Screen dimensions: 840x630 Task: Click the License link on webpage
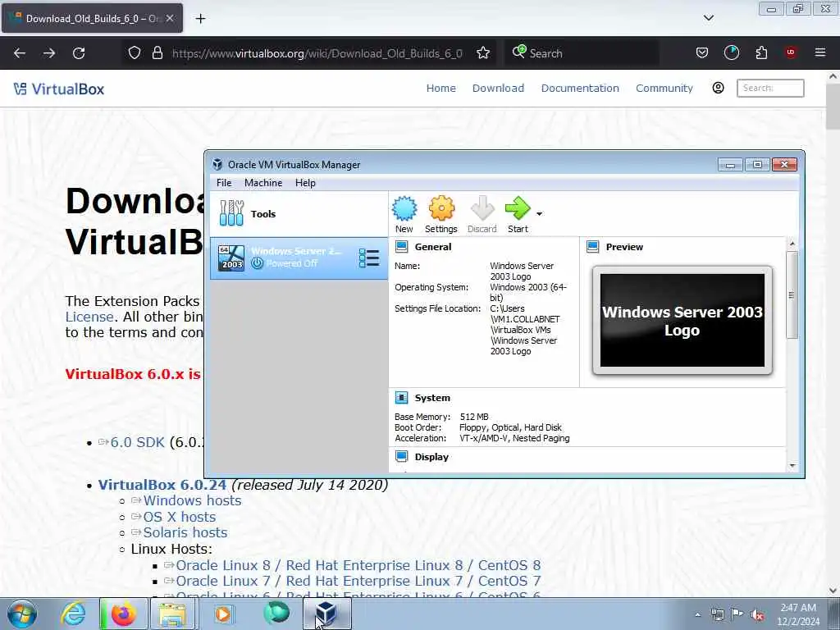(89, 317)
